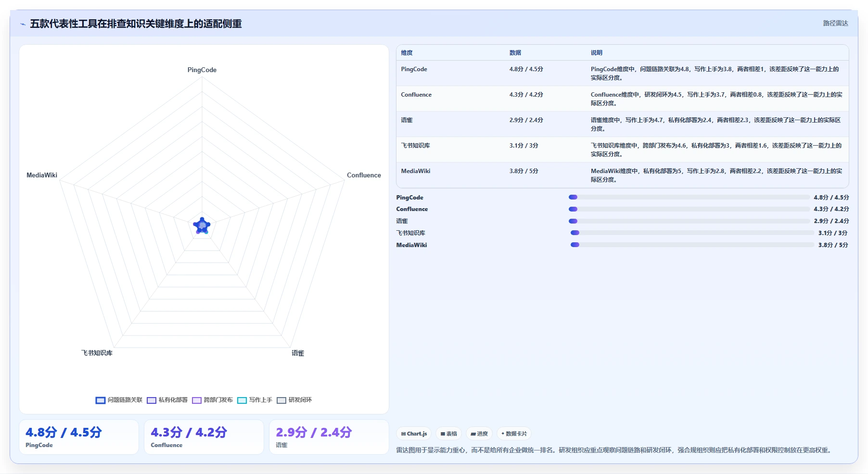Click the 飞书知识库 progress bar
This screenshot has height=474, width=868.
692,233
